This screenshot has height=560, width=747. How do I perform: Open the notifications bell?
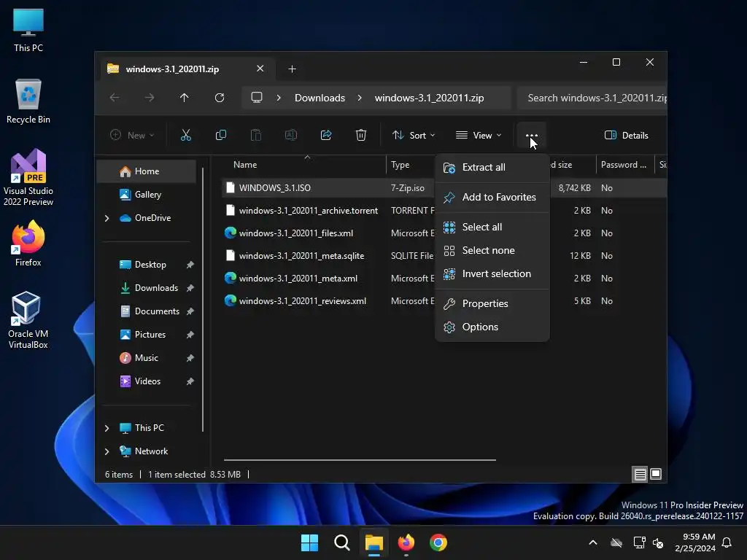[x=727, y=542]
